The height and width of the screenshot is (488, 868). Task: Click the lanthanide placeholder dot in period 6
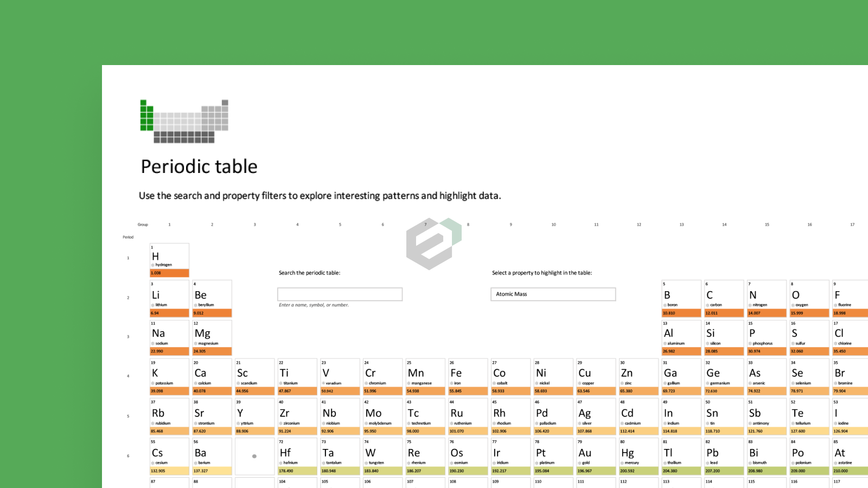coord(254,457)
